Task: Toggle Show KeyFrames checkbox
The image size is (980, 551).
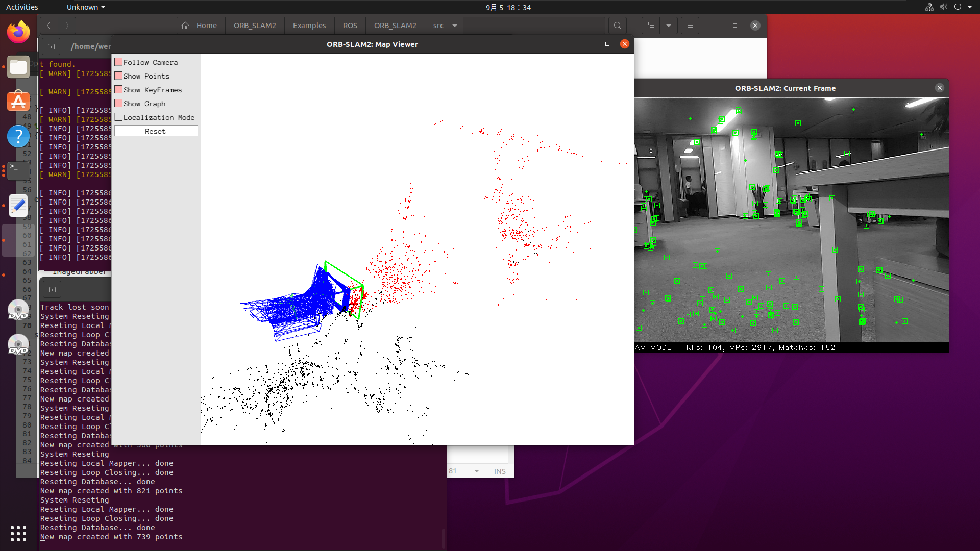Action: coord(118,90)
